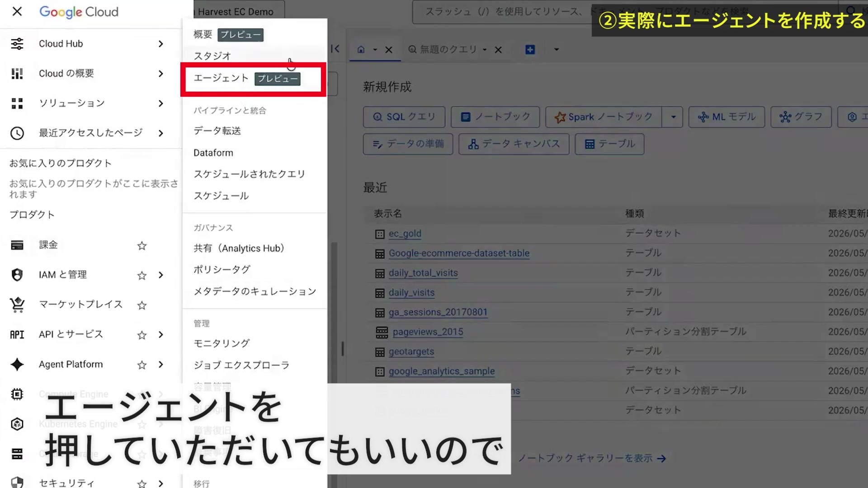
Task: Click the ソリューション grid icon
Action: pos(17,103)
